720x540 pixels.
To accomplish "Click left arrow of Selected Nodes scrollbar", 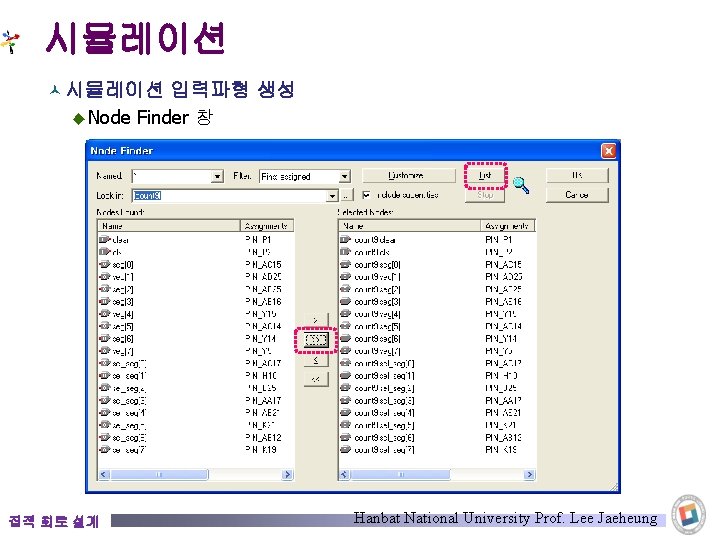I will (345, 474).
